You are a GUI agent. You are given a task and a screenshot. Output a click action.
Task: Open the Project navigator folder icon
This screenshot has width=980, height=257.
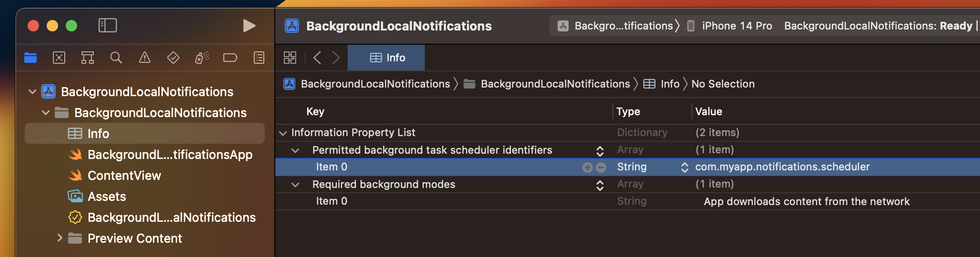click(30, 58)
